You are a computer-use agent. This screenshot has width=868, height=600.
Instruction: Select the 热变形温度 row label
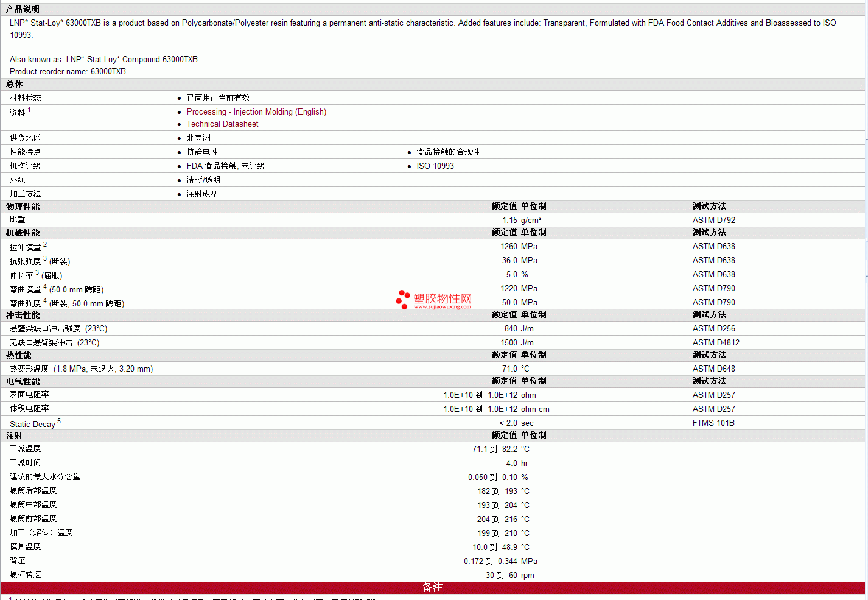tap(82, 369)
